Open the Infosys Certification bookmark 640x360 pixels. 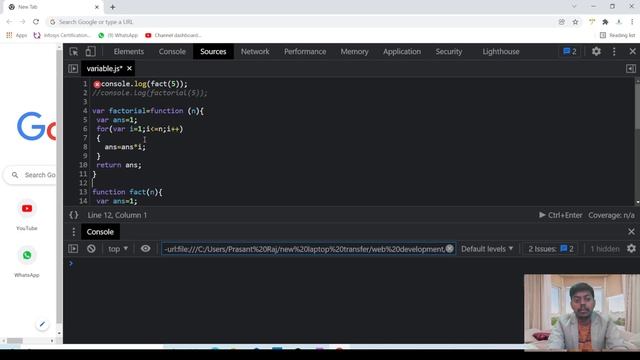coord(62,36)
